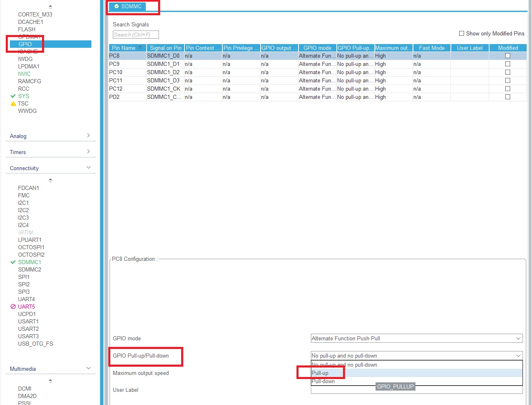The image size is (532, 405).
Task: Select IWDG in the list
Action: click(25, 59)
